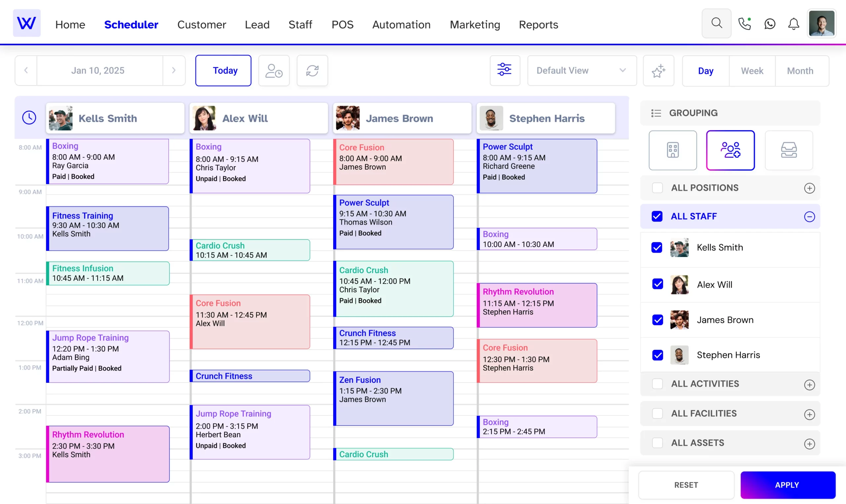Click the filter/settings sliders icon
Screen dimensions: 846x504
tap(504, 70)
